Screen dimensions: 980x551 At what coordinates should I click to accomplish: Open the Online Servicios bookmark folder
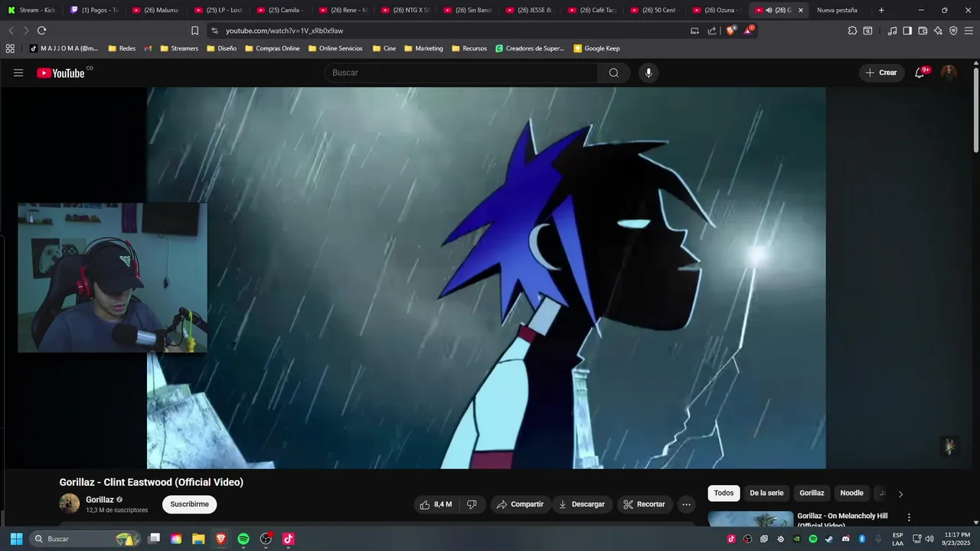(335, 48)
